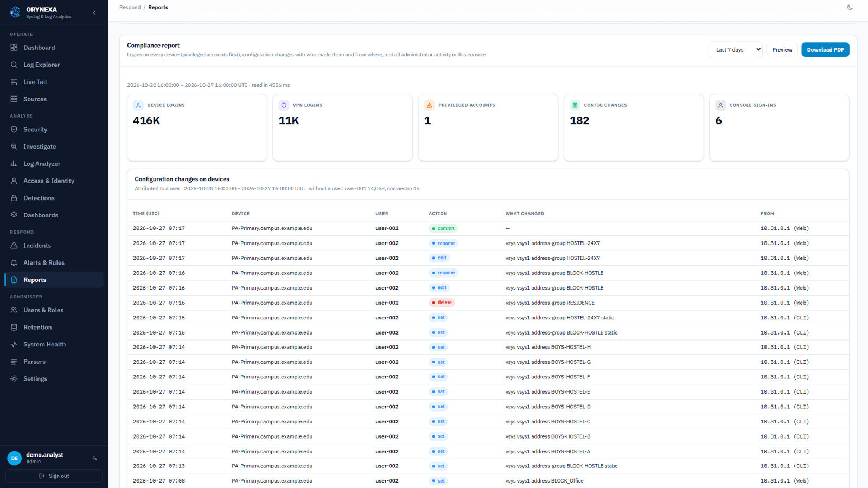Click the WHAT CHANGED column header
The height and width of the screenshot is (488, 868).
(x=525, y=214)
